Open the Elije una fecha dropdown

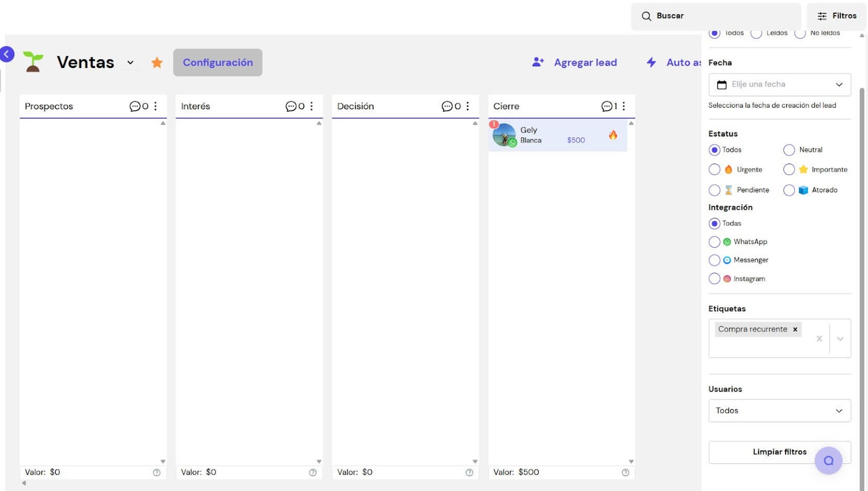click(780, 85)
